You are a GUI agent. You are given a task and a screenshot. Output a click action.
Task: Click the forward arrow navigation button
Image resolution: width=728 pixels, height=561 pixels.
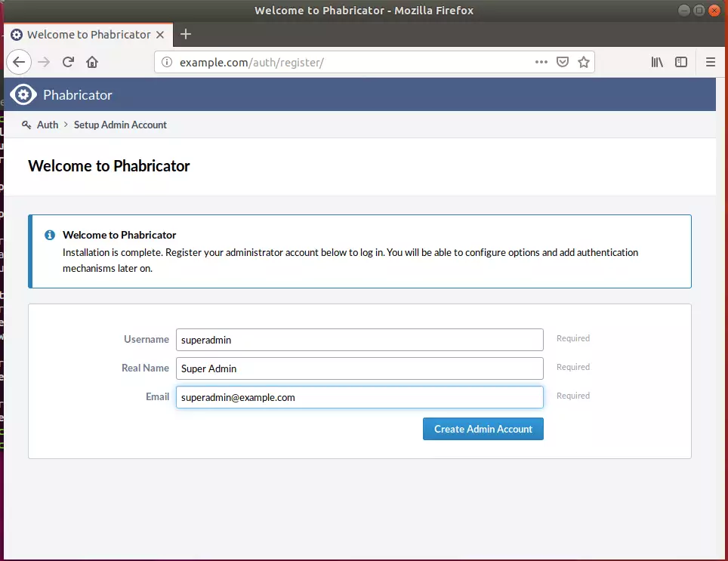point(44,62)
